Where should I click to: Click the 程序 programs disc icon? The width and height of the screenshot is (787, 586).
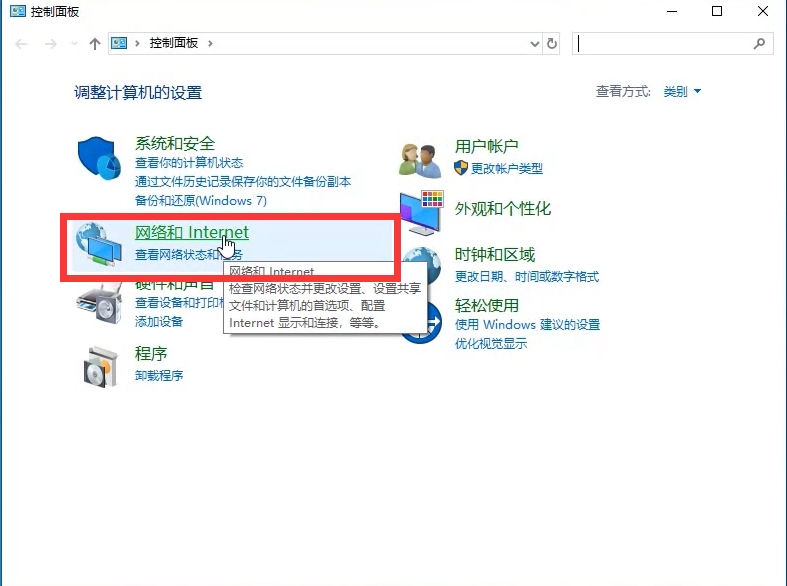pos(99,364)
